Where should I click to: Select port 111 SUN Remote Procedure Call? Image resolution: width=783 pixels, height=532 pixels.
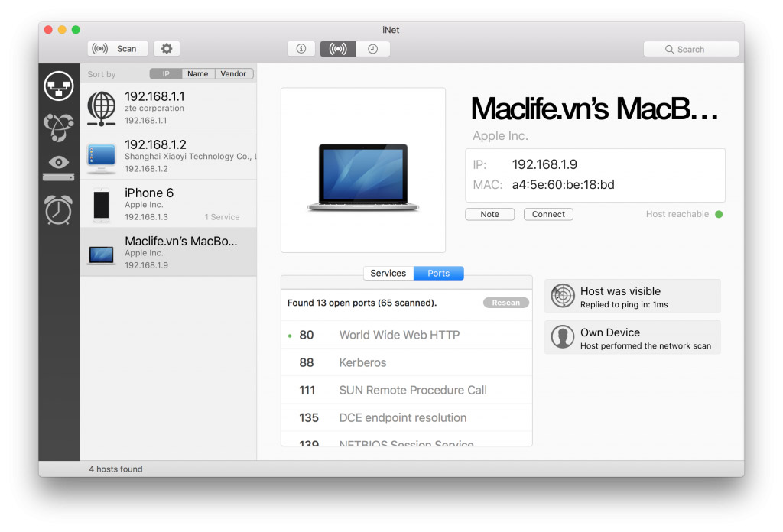pos(407,390)
